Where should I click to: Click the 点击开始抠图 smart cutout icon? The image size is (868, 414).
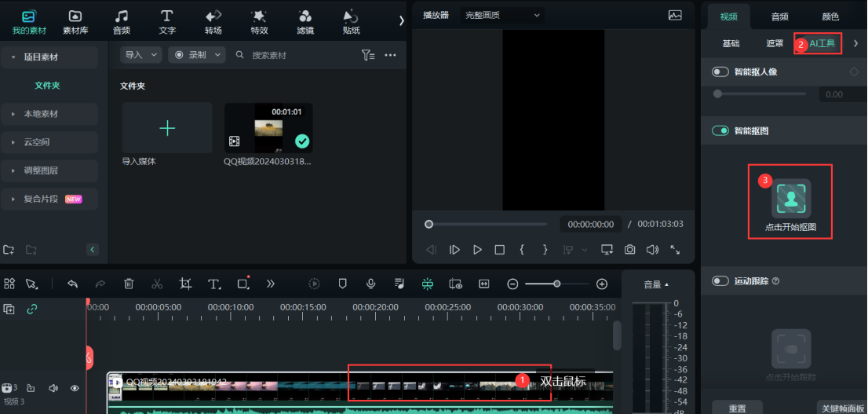[790, 198]
